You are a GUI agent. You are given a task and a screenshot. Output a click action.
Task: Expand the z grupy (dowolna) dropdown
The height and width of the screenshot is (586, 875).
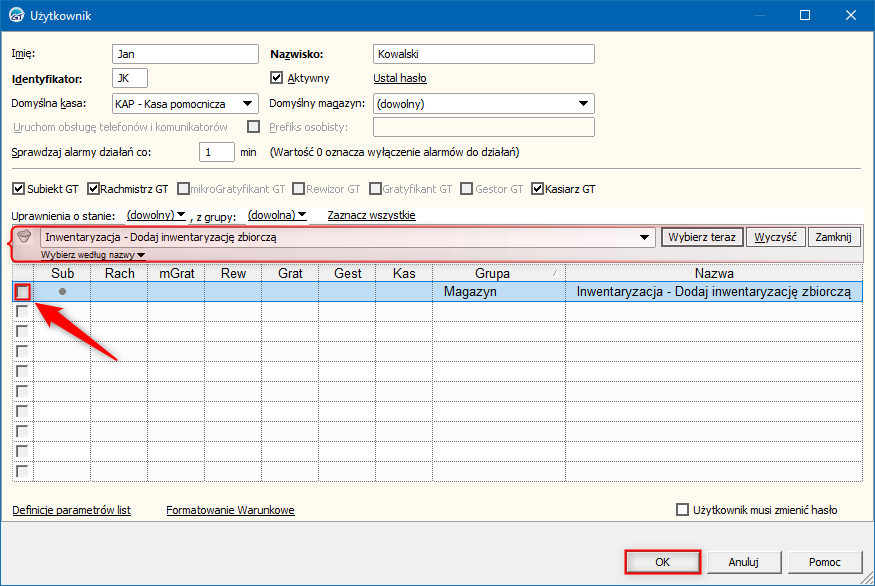pyautogui.click(x=277, y=215)
